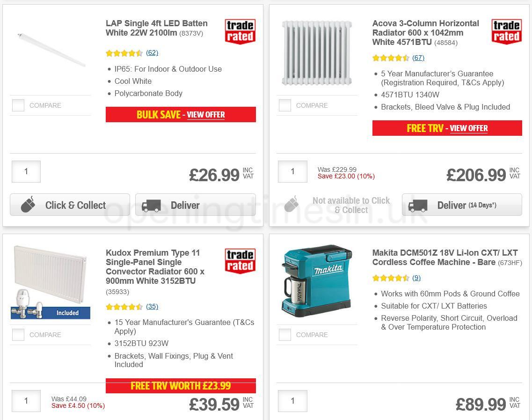Check COMPARE for the Makita coffee machine
The height and width of the screenshot is (420, 532).
pos(284,335)
